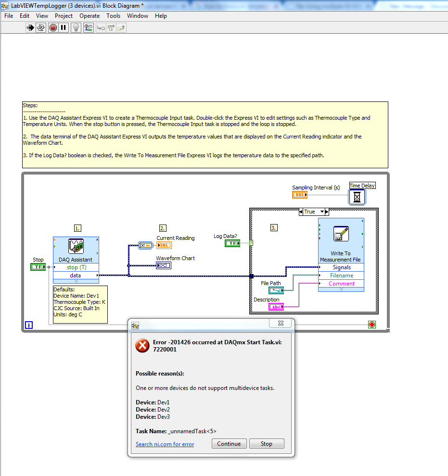448x476 pixels.
Task: Click Continue in the error dialog
Action: 229,444
